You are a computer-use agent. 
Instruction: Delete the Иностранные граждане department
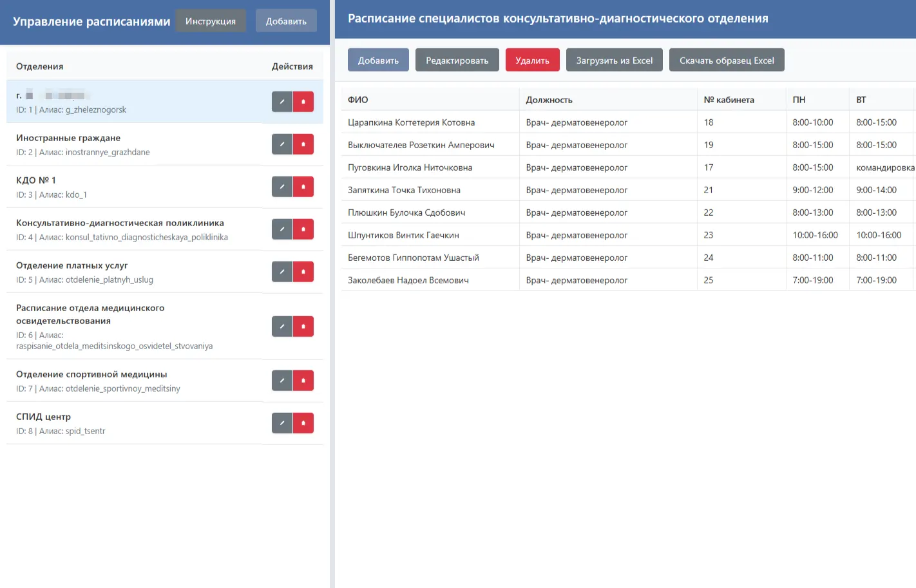click(303, 144)
